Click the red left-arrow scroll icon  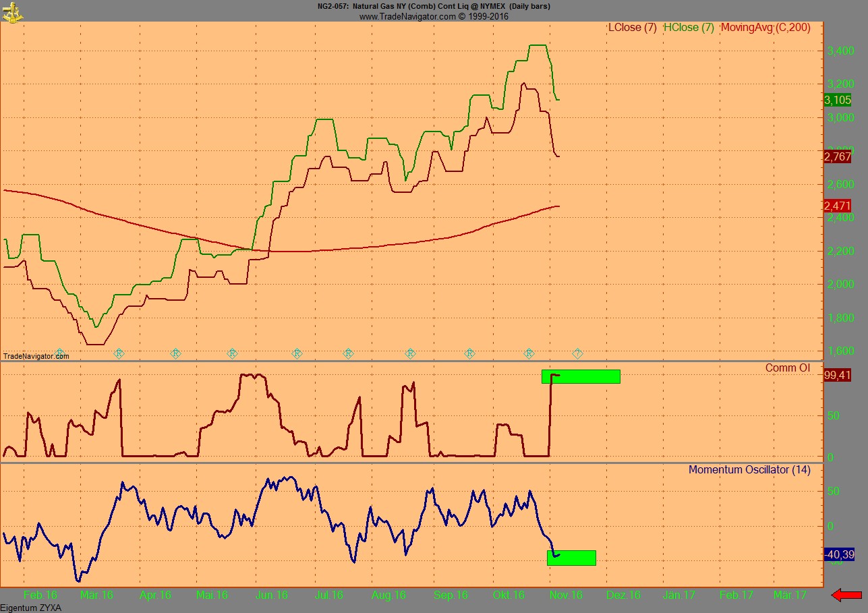point(848,596)
